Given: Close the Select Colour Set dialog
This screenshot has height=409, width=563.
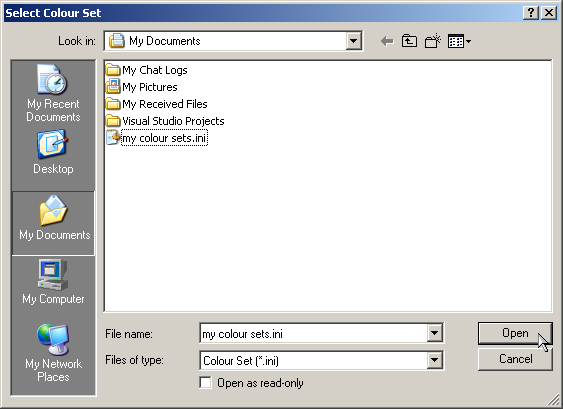Looking at the screenshot, I should [549, 13].
